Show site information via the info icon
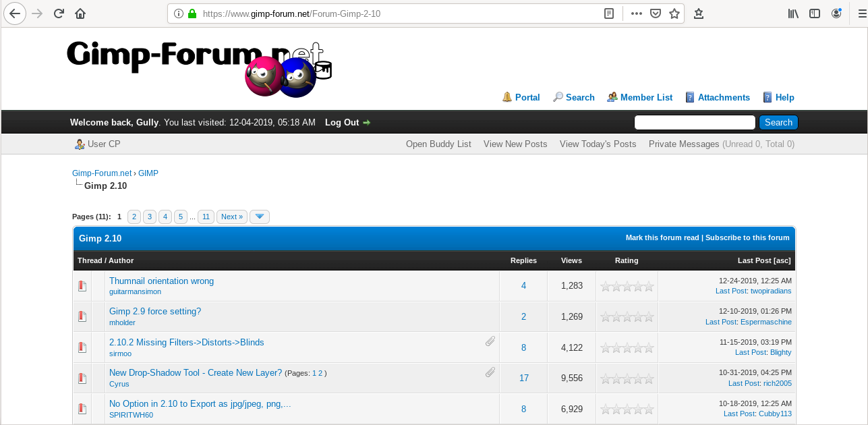The image size is (868, 425). [179, 13]
